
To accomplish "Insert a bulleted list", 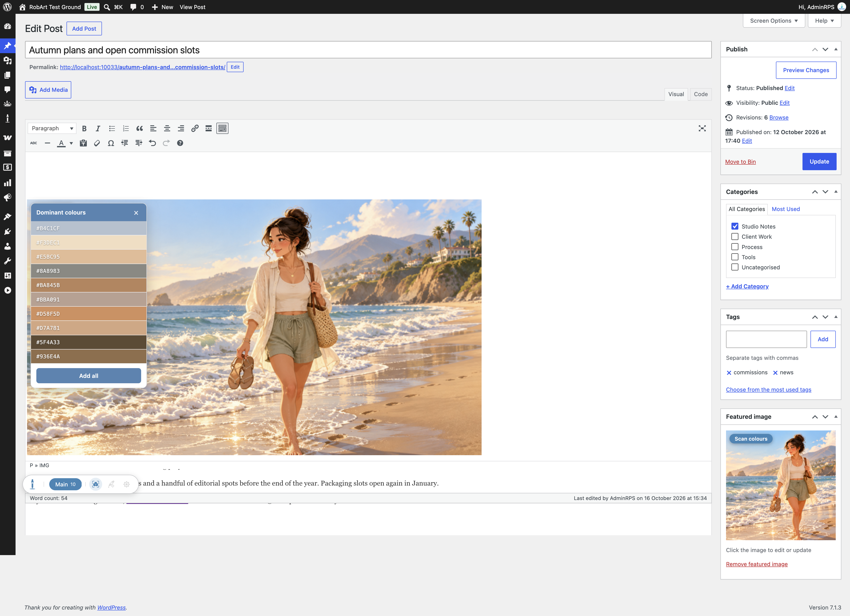I will pyautogui.click(x=112, y=129).
